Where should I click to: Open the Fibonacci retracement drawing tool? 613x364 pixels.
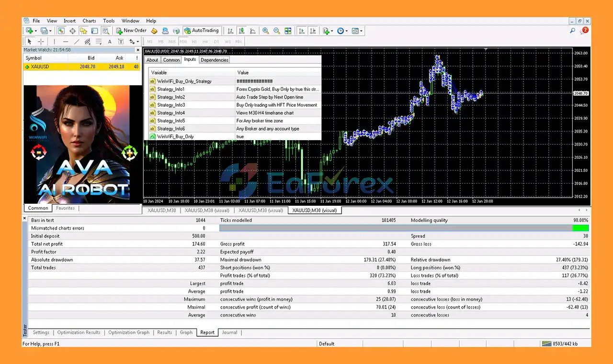click(98, 42)
